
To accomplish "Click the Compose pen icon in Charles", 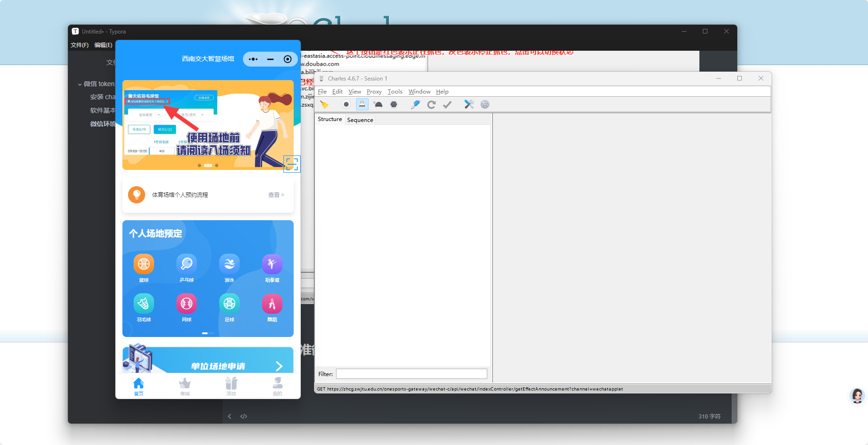I will coord(416,105).
